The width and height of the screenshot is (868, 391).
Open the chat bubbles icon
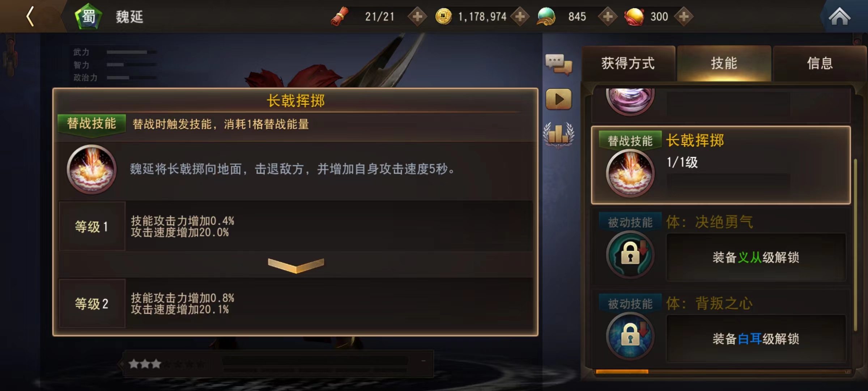point(558,64)
